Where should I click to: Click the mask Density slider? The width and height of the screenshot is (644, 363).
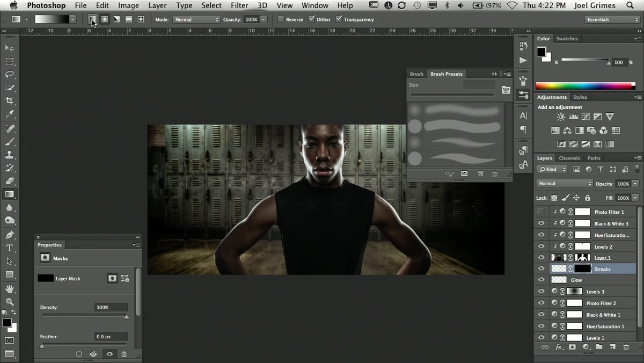pyautogui.click(x=84, y=316)
